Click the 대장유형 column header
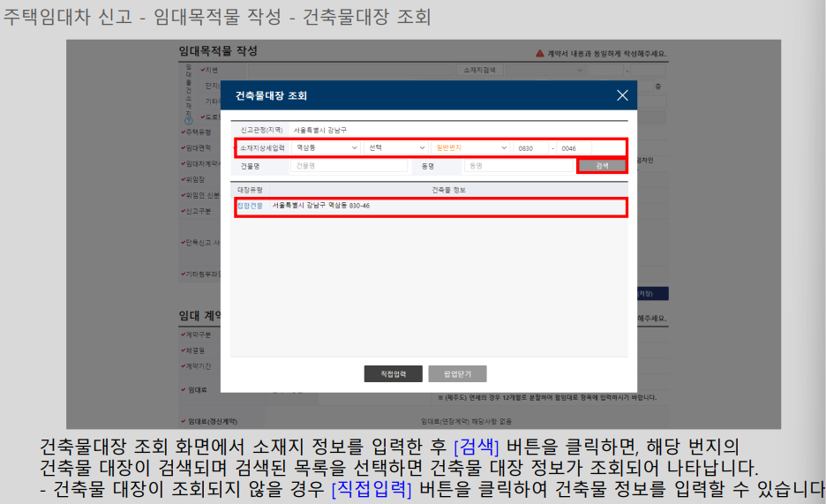 tap(250, 190)
